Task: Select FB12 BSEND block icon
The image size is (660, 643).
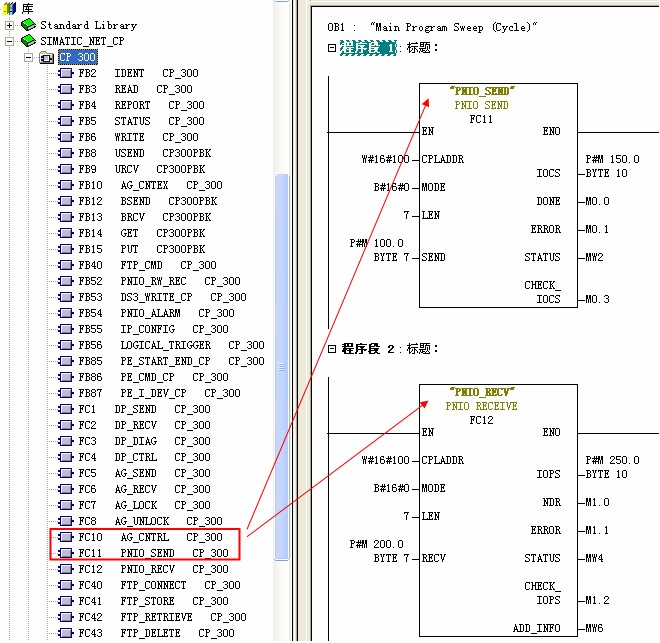Action: (66, 201)
